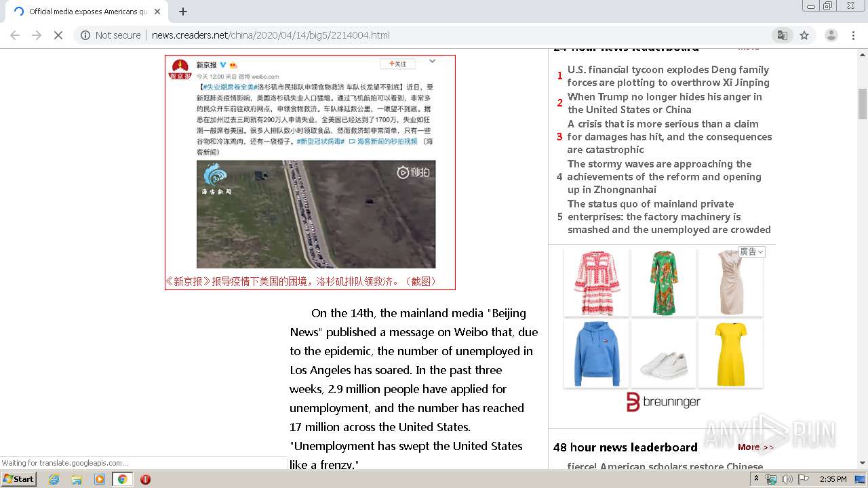Viewport: 868px width, 488px height.
Task: Open headline When Trump no longer hides anger
Action: (665, 103)
